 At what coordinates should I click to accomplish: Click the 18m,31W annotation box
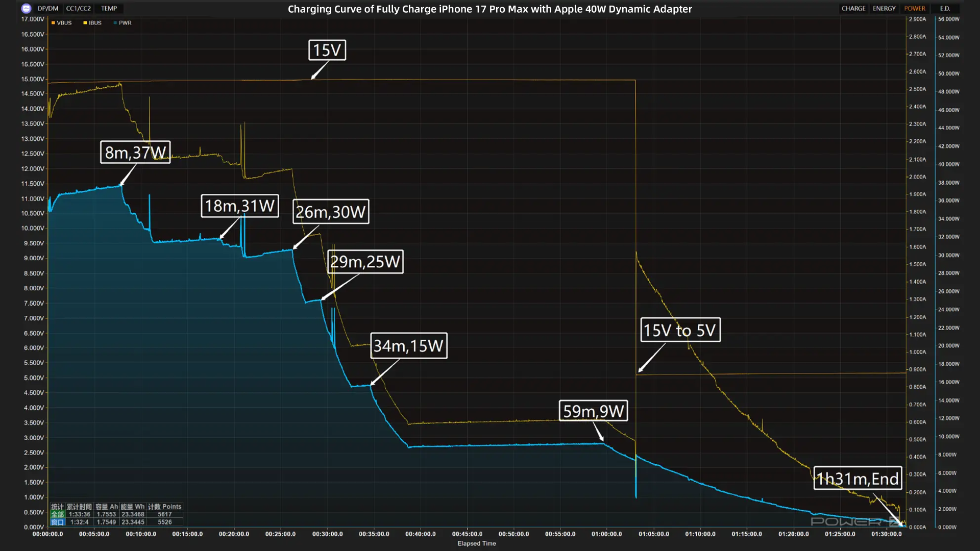point(240,206)
